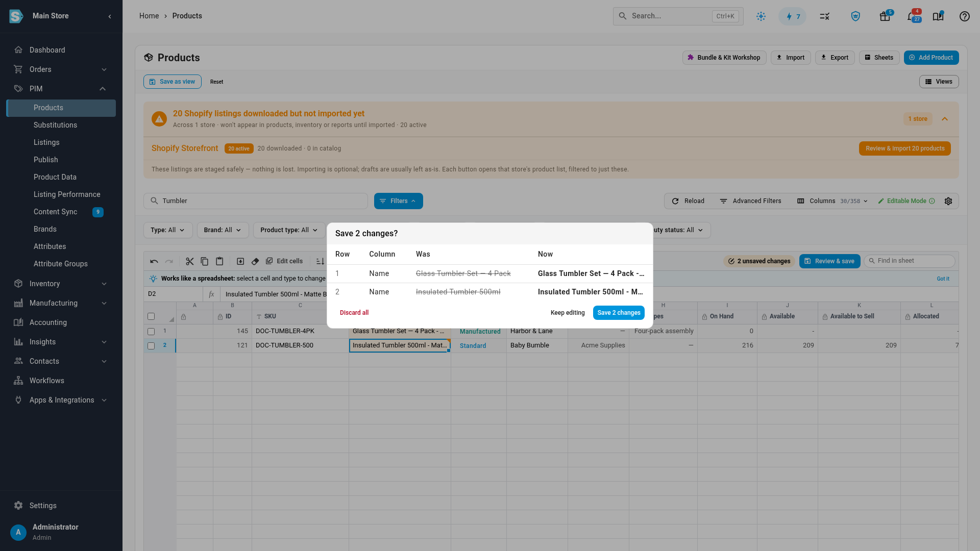Click Keep editing in the dialog

click(x=568, y=313)
